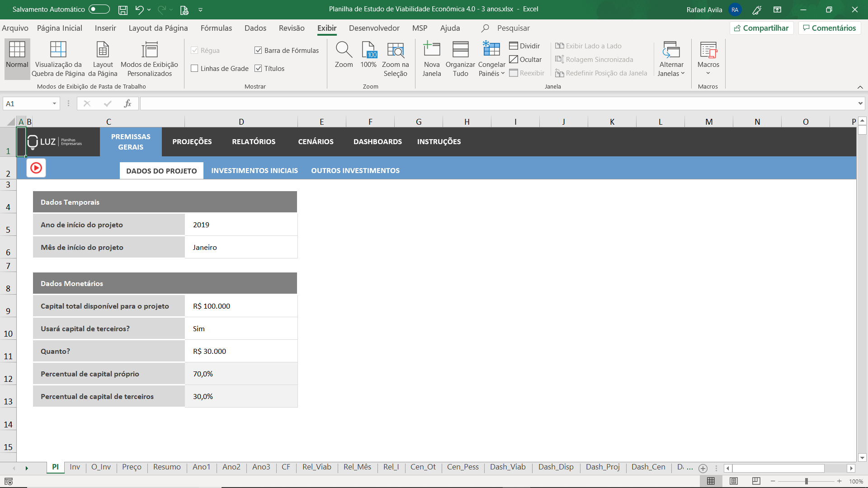This screenshot has height=488, width=868.
Task: Click Zoom na Seleção icon
Action: (396, 50)
